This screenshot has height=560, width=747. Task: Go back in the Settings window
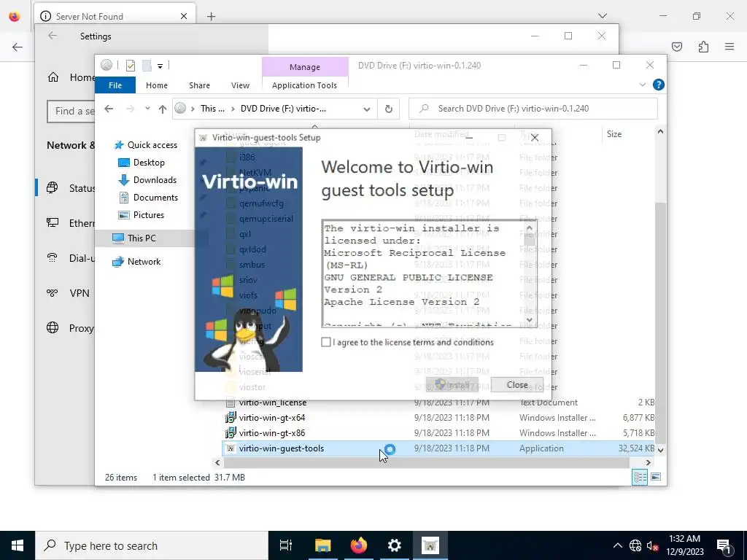53,36
